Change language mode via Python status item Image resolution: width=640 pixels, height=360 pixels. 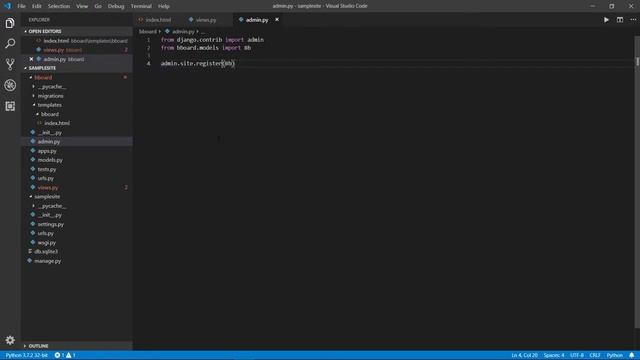pos(614,355)
